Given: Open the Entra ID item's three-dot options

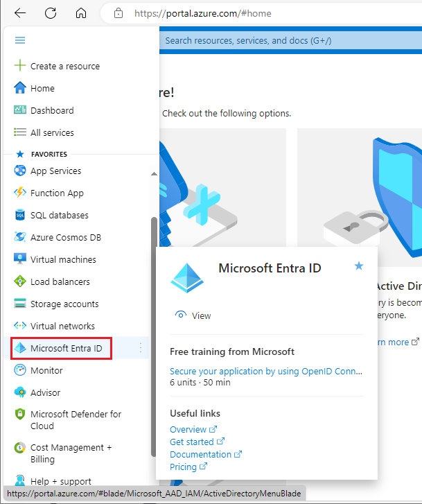Looking at the screenshot, I should click(x=141, y=348).
